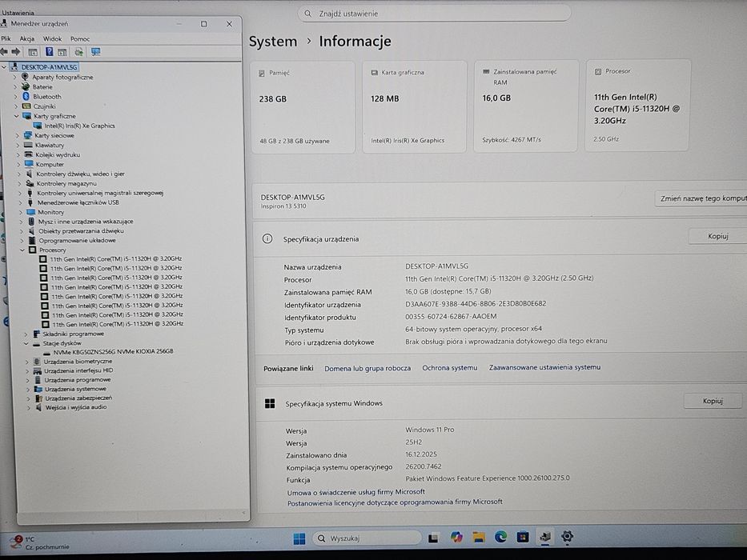
Task: Click the Settings gear taskbar icon
Action: pyautogui.click(x=567, y=537)
